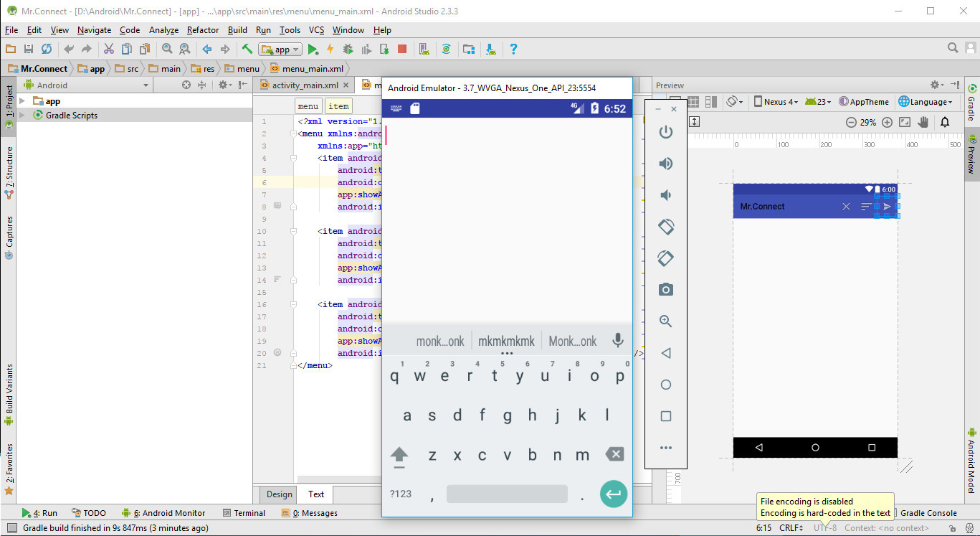Click the blue Help question-mark icon
980x536 pixels.
(513, 49)
